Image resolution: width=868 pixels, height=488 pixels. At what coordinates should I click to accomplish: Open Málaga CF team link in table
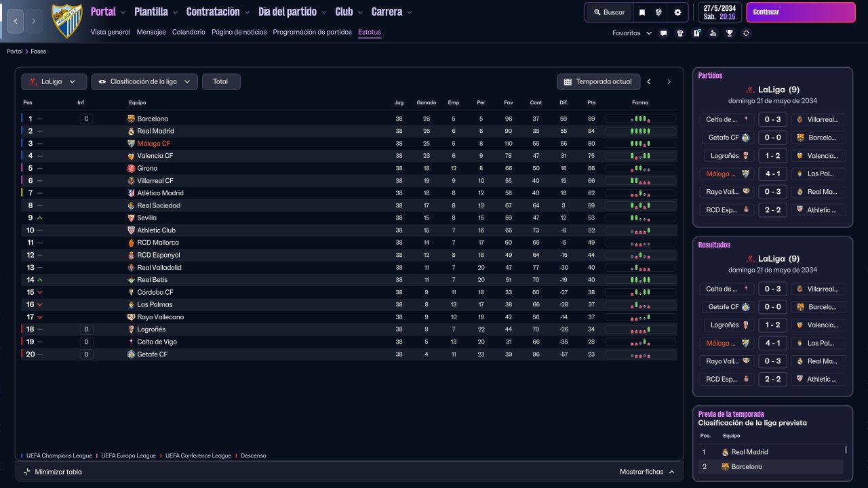pos(154,144)
